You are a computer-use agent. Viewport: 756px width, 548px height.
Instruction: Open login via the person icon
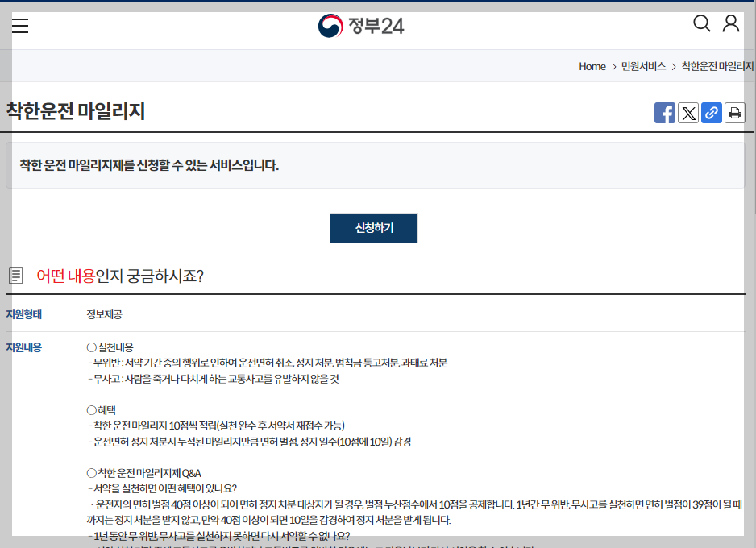[730, 23]
